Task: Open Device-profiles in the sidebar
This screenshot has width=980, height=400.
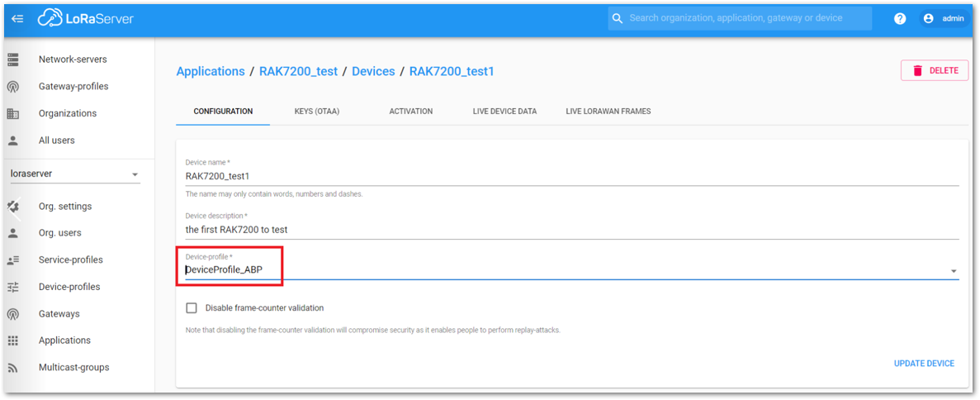Action: tap(69, 287)
